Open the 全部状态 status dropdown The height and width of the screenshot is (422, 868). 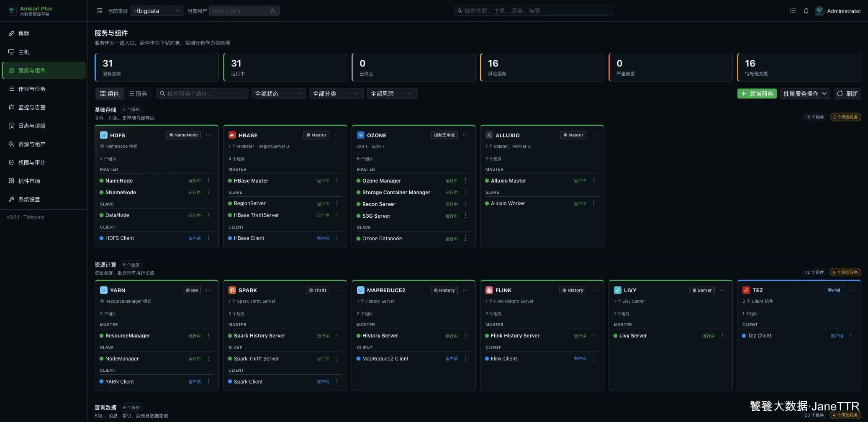pyautogui.click(x=279, y=94)
